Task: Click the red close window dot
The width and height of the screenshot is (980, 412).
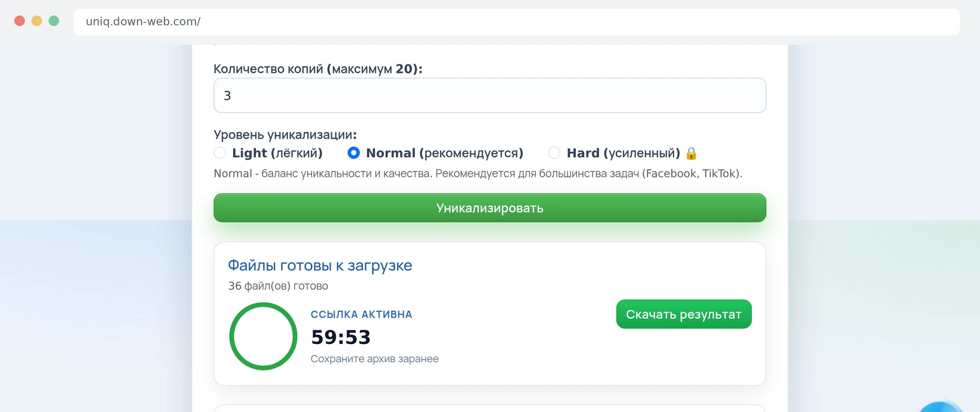Action: coord(20,21)
